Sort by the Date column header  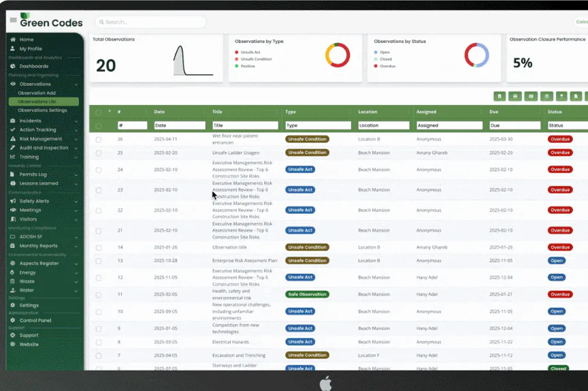[159, 112]
